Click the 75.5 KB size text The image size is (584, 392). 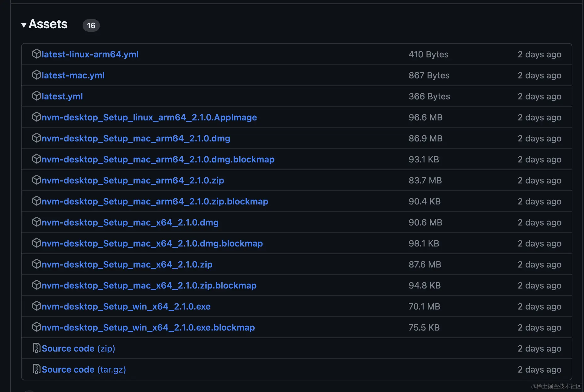click(424, 327)
